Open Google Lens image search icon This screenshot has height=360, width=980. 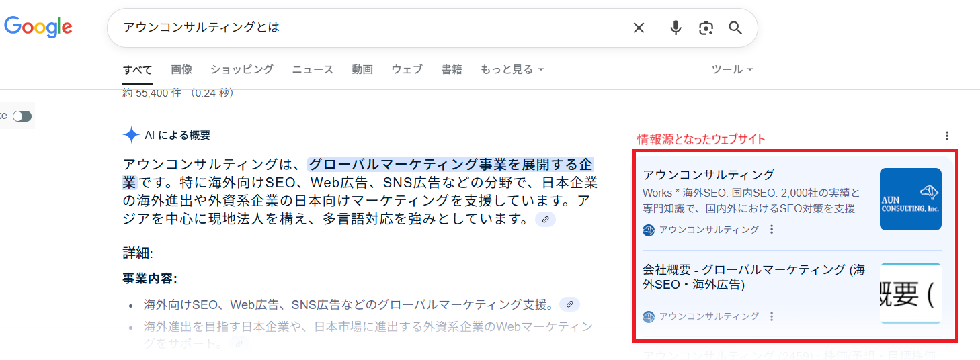pos(705,28)
